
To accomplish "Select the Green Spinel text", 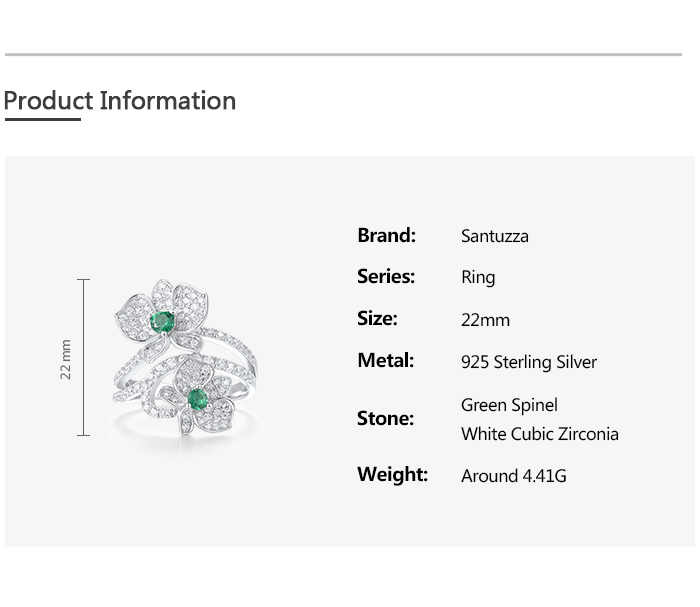I will [509, 405].
